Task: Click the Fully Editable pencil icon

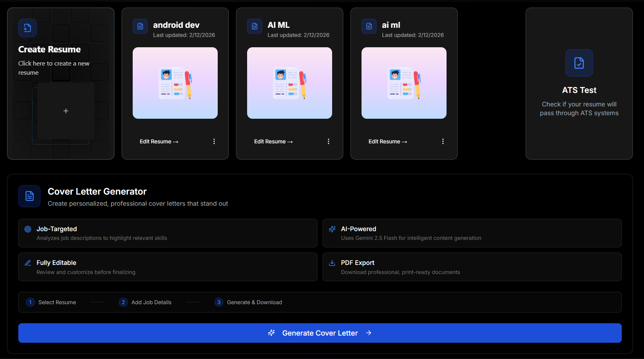Action: [28, 263]
